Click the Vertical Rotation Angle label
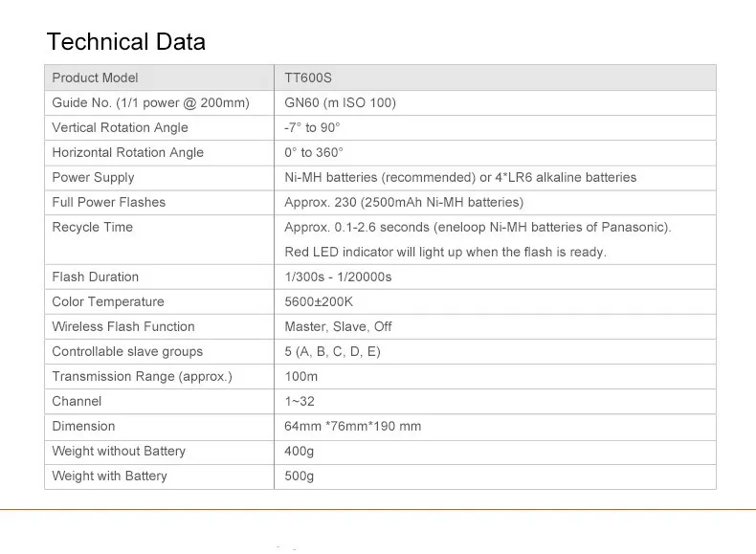The image size is (756, 554). (x=120, y=127)
